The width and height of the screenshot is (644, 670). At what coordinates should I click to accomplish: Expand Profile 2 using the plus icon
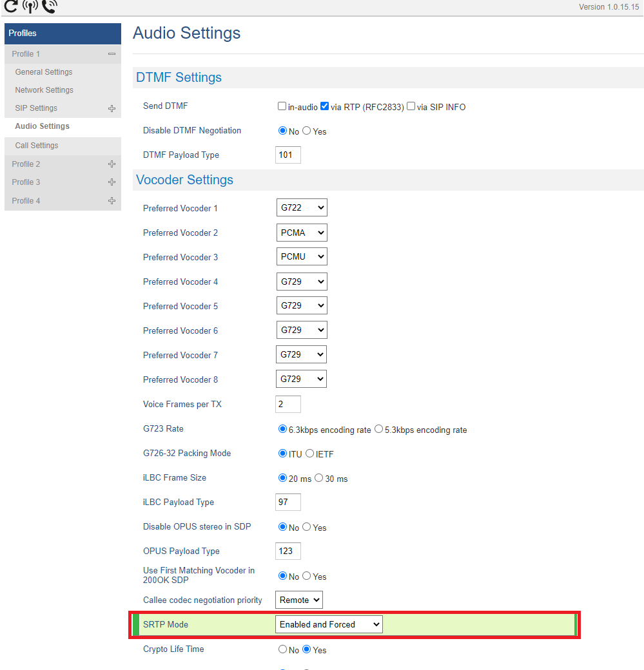point(112,164)
